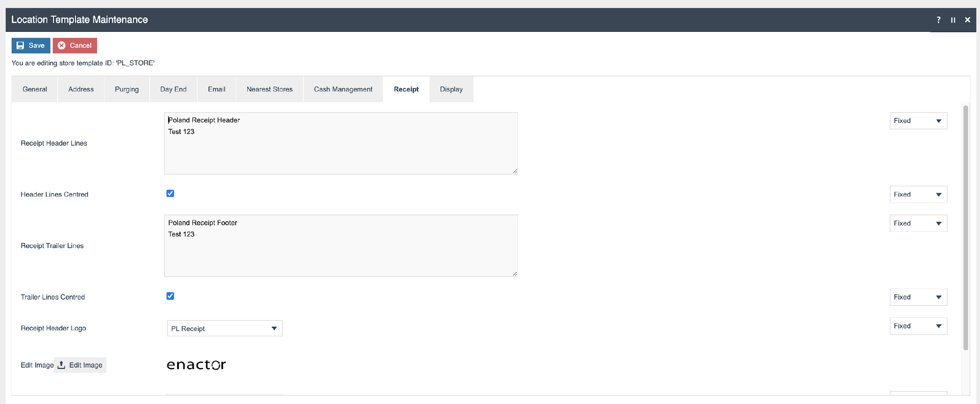Click the vertical scrollbar in Receipt panel
The height and width of the screenshot is (404, 980).
tap(965, 227)
